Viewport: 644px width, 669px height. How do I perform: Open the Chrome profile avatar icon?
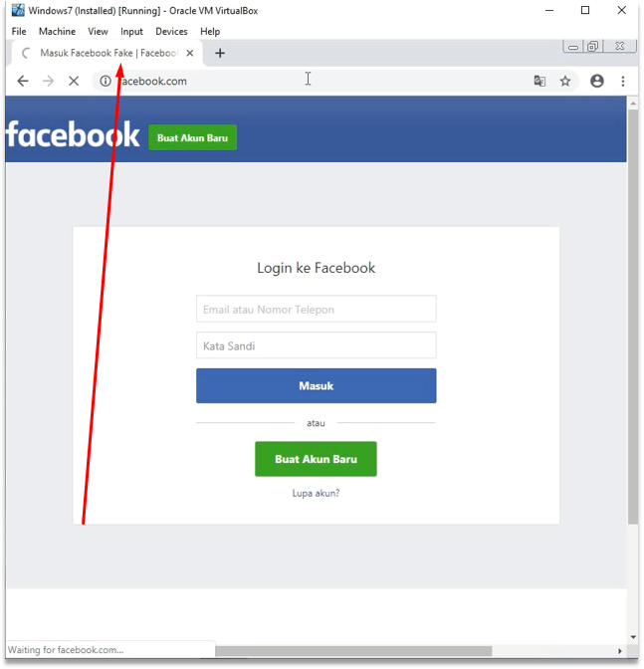coord(596,81)
